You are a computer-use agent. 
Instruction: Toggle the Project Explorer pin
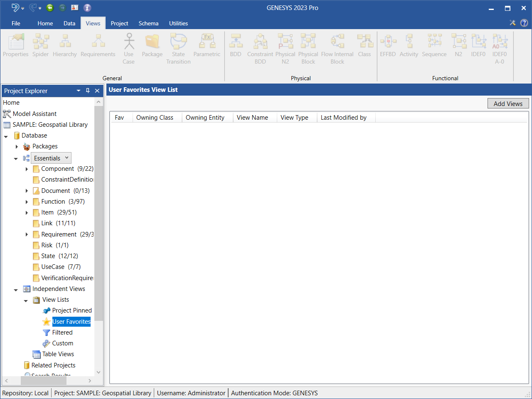(88, 91)
